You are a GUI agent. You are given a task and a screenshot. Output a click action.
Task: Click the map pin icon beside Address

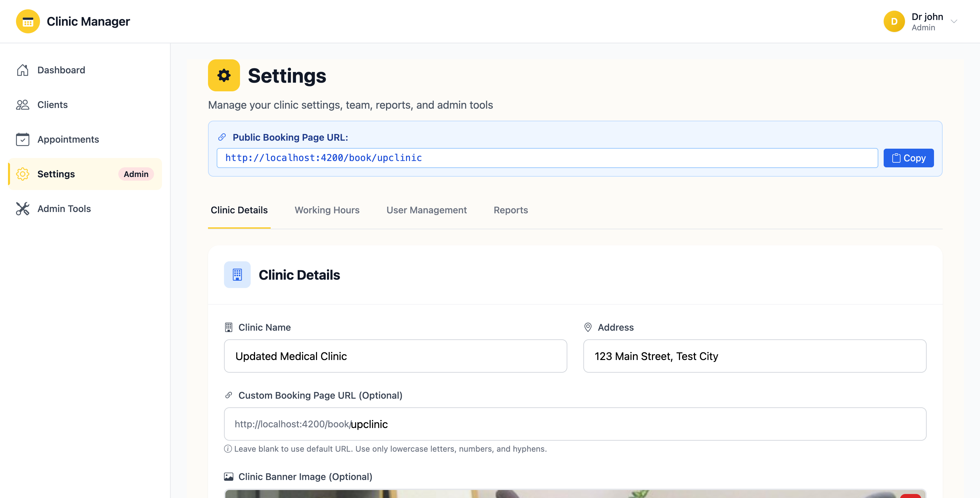(587, 327)
